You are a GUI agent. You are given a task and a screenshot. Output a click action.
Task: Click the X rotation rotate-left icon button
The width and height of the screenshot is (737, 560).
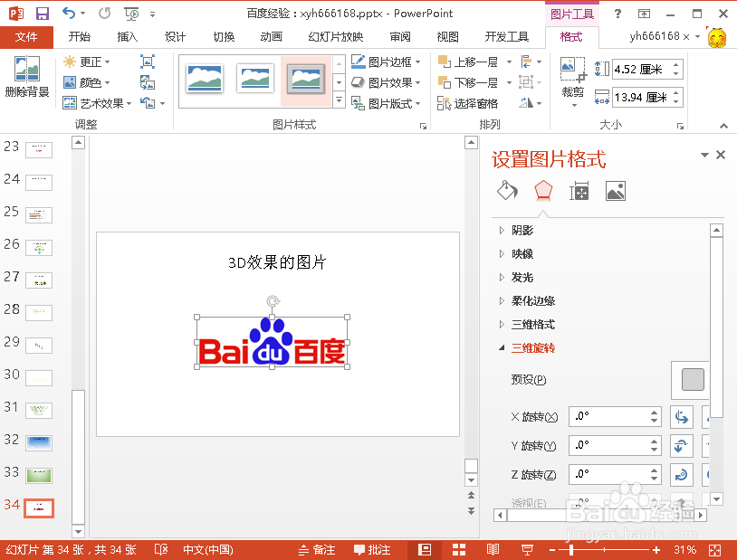coord(682,417)
